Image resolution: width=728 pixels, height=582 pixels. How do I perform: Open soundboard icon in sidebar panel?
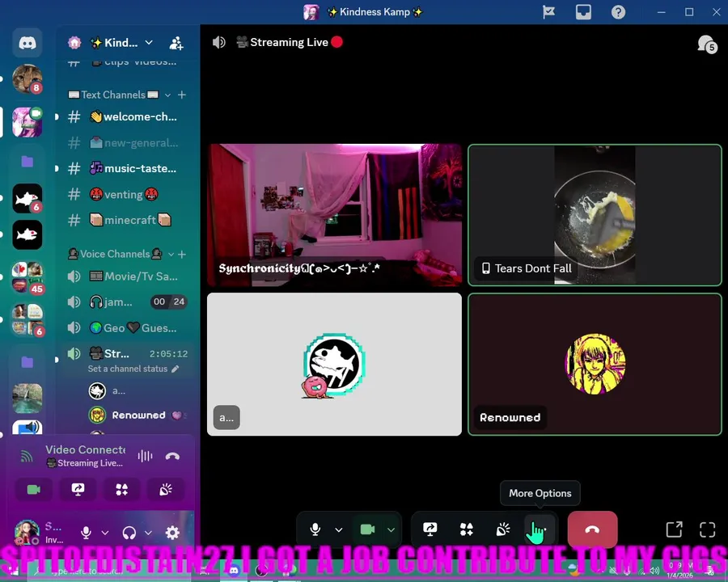(x=166, y=490)
